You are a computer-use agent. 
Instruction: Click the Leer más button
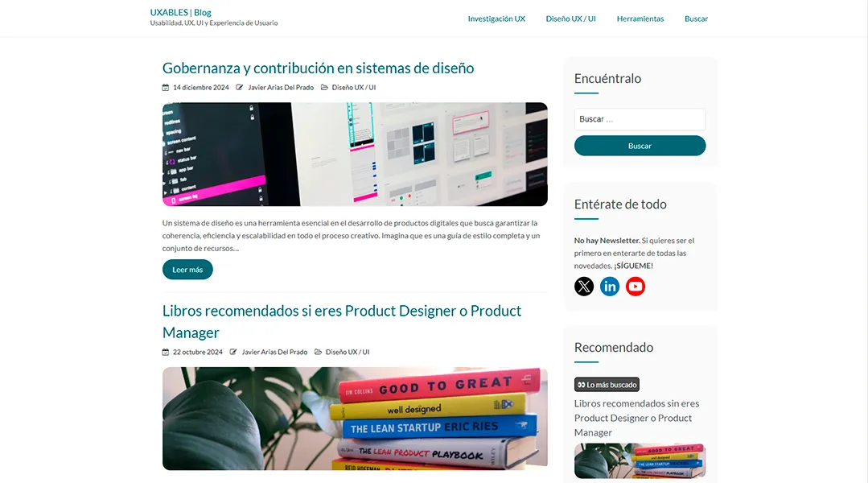click(x=187, y=269)
